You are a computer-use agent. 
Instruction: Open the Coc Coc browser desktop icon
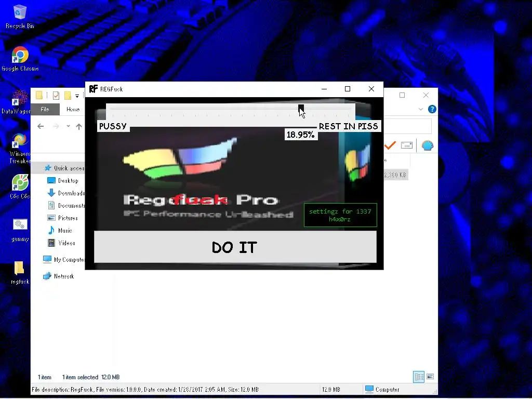pyautogui.click(x=20, y=187)
